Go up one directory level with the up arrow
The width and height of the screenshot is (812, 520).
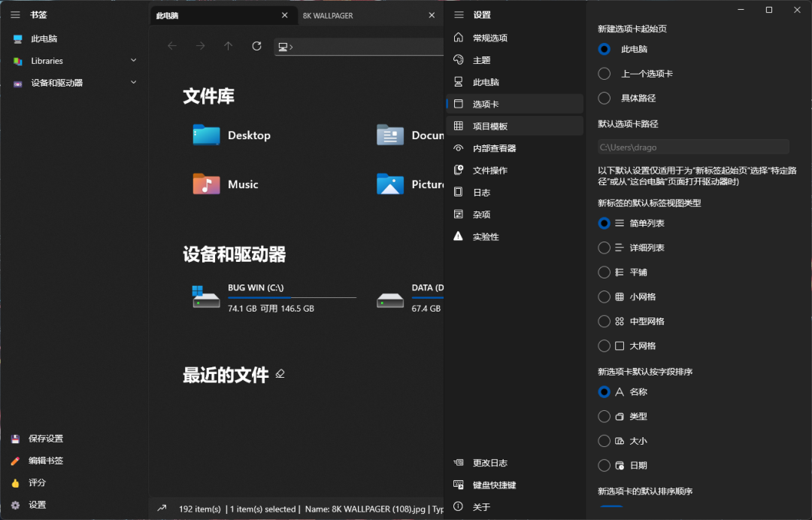(x=228, y=45)
